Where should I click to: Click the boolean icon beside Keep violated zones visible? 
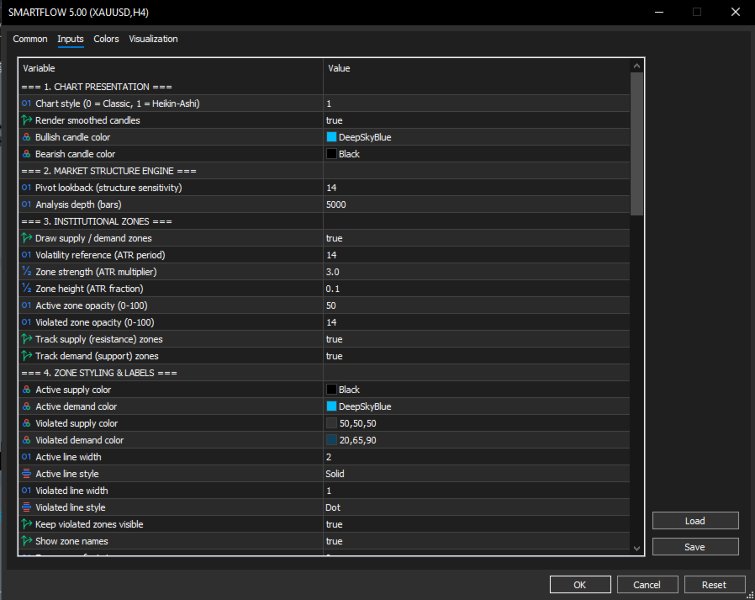[26, 524]
